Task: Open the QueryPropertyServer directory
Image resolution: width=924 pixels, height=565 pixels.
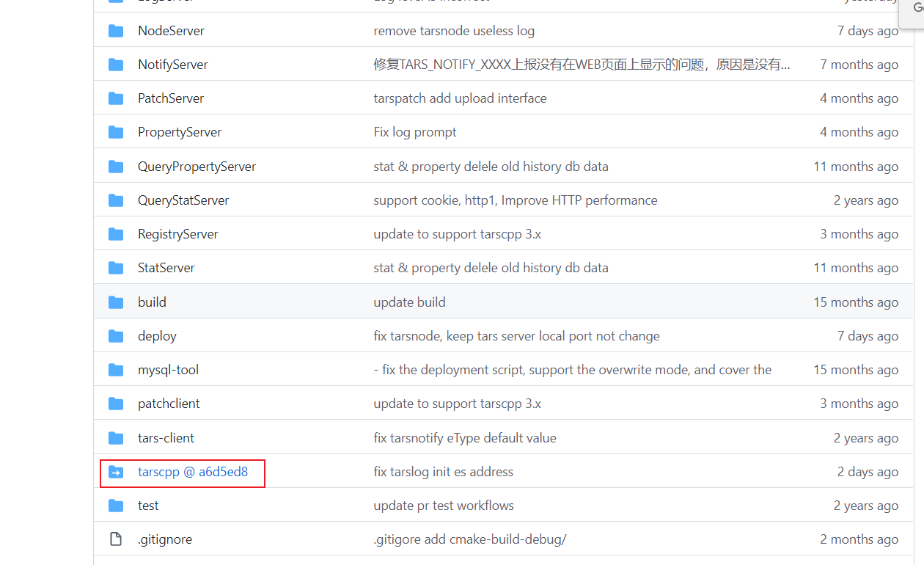Action: pyautogui.click(x=197, y=167)
